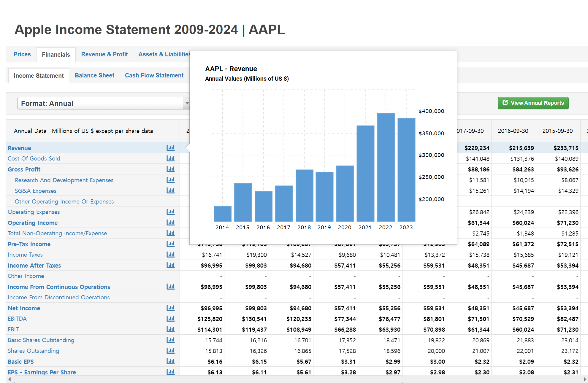Click chart icon next to Net Income

(x=170, y=308)
